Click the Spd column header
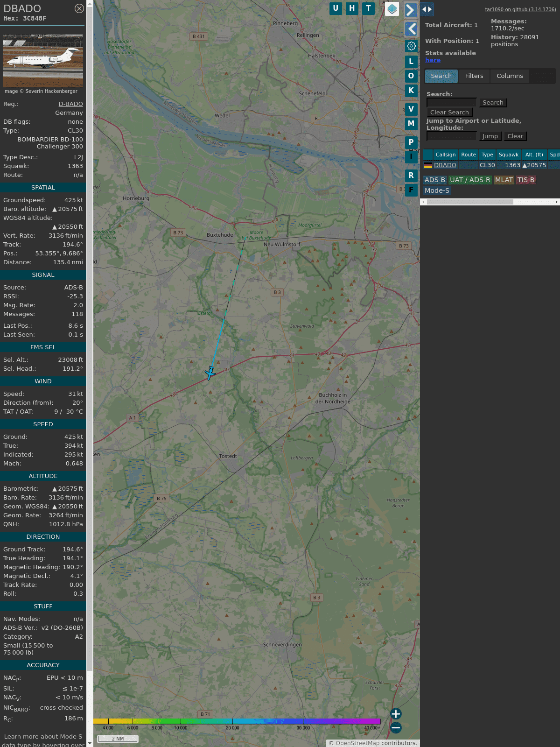Image resolution: width=560 pixels, height=747 pixels. (x=554, y=155)
